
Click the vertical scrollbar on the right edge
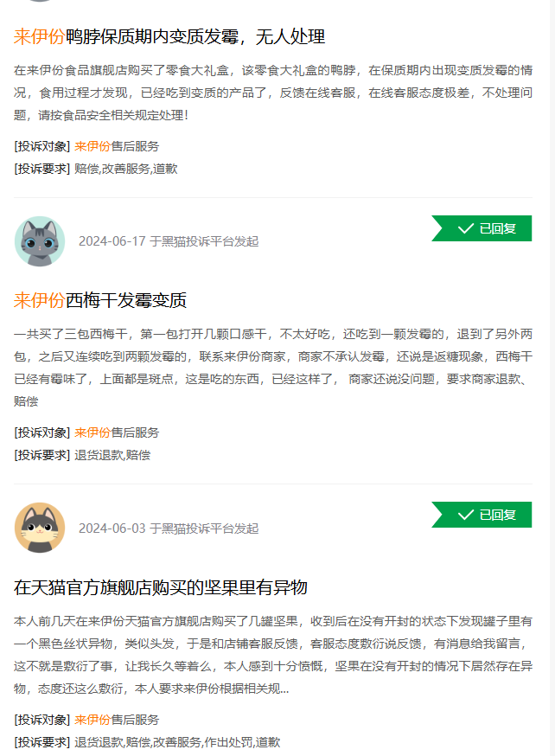coord(552,378)
